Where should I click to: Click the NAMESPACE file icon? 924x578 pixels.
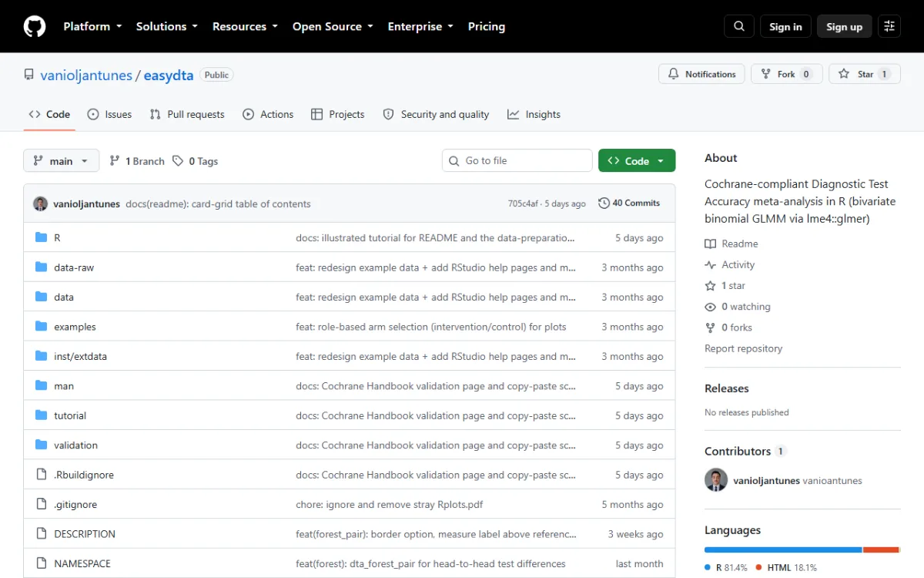point(42,563)
